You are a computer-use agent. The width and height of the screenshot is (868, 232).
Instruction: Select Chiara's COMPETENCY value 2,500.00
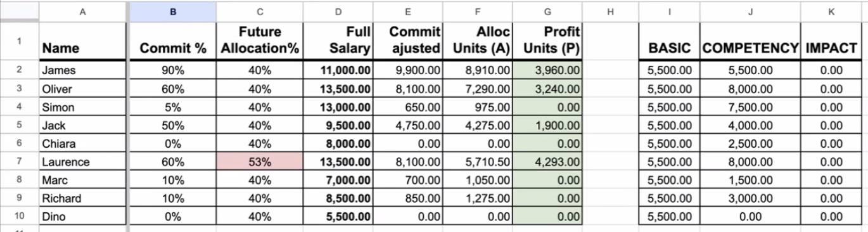point(750,143)
